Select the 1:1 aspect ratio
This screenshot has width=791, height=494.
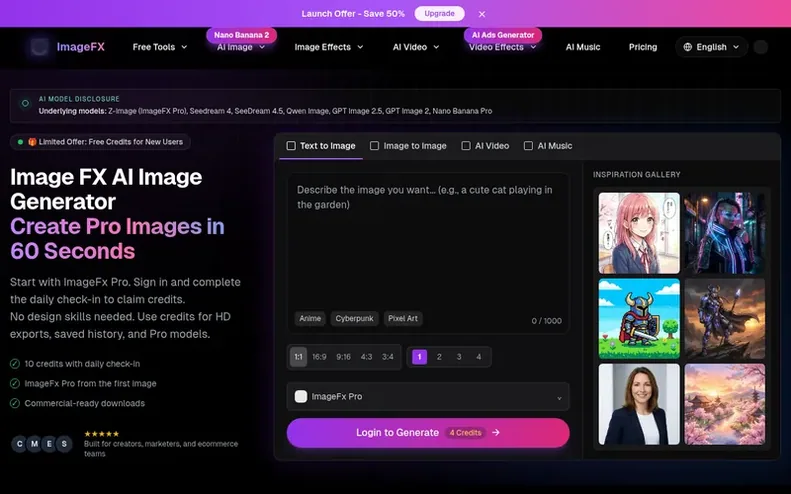[x=298, y=357]
